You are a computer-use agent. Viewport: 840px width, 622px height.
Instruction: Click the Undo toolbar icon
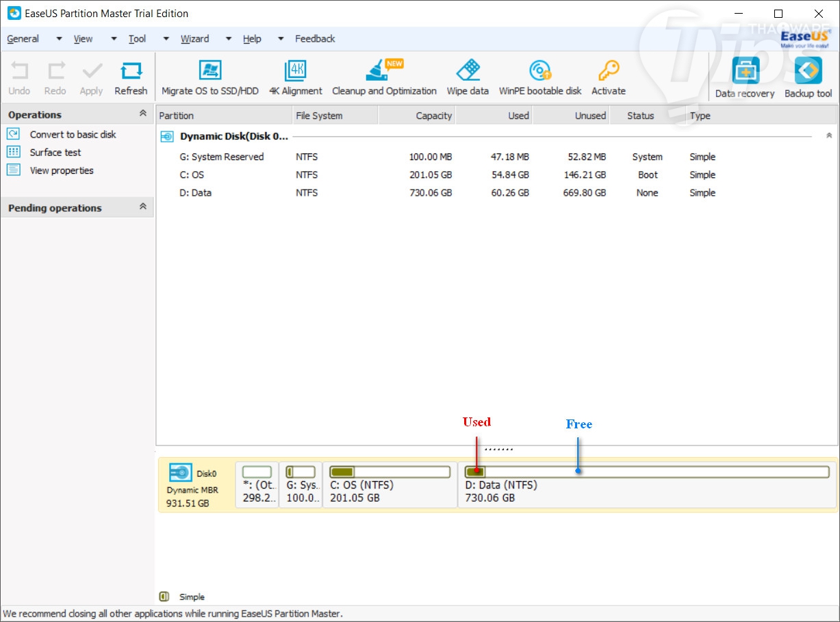[19, 71]
